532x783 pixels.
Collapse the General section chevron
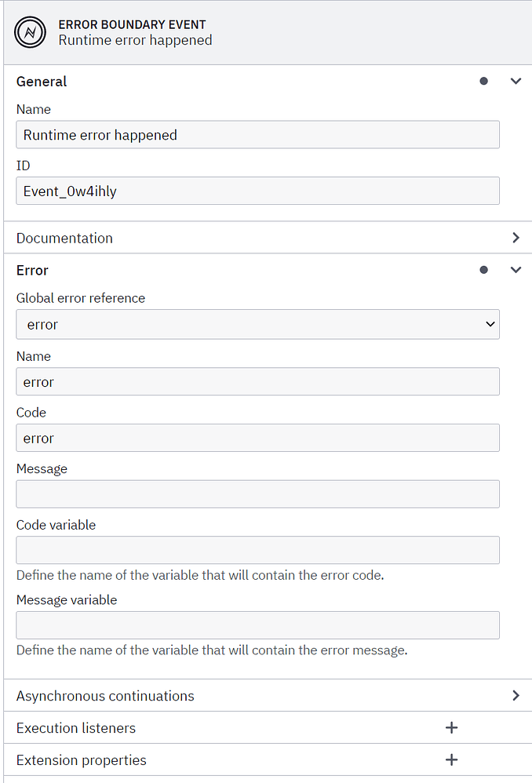tap(516, 81)
